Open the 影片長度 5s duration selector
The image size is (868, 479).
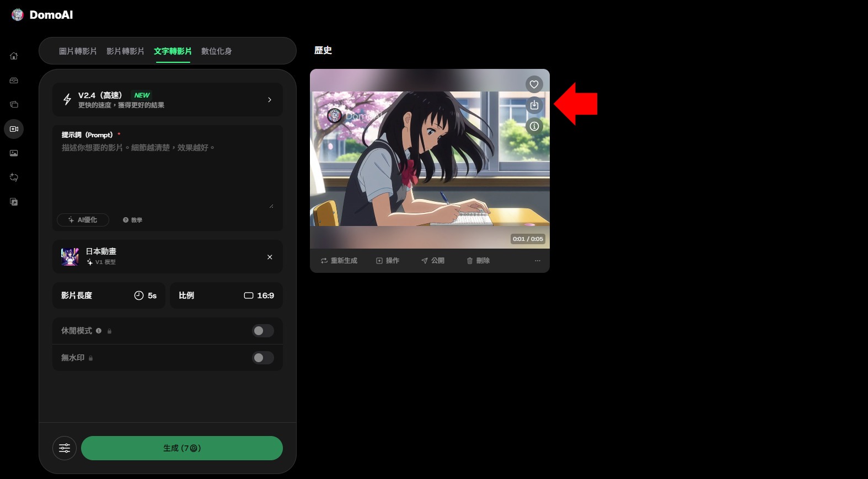pyautogui.click(x=109, y=295)
